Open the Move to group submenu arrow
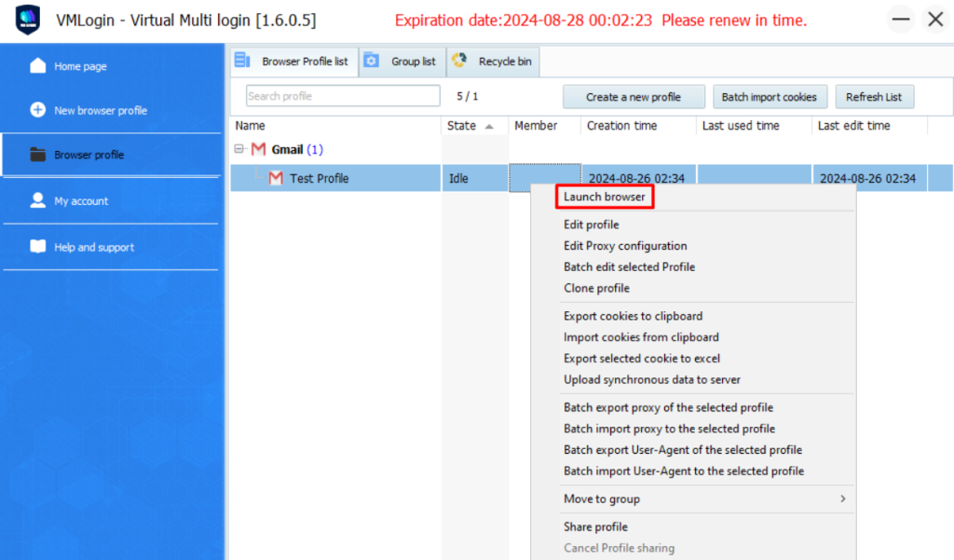954x560 pixels. 842,499
